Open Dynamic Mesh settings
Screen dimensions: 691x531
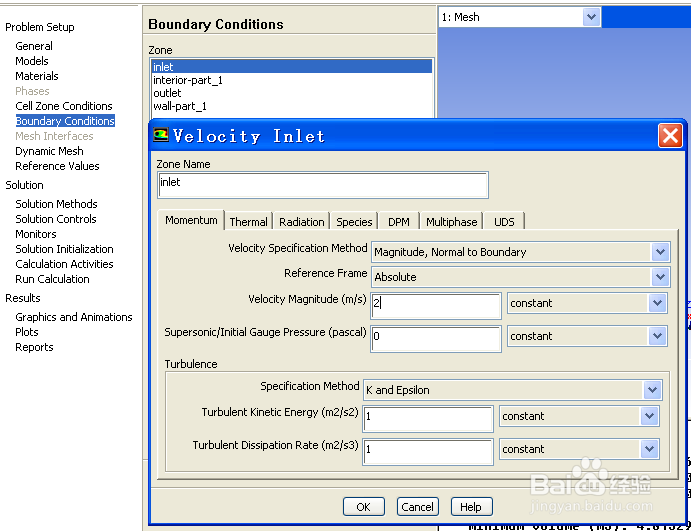pyautogui.click(x=49, y=151)
